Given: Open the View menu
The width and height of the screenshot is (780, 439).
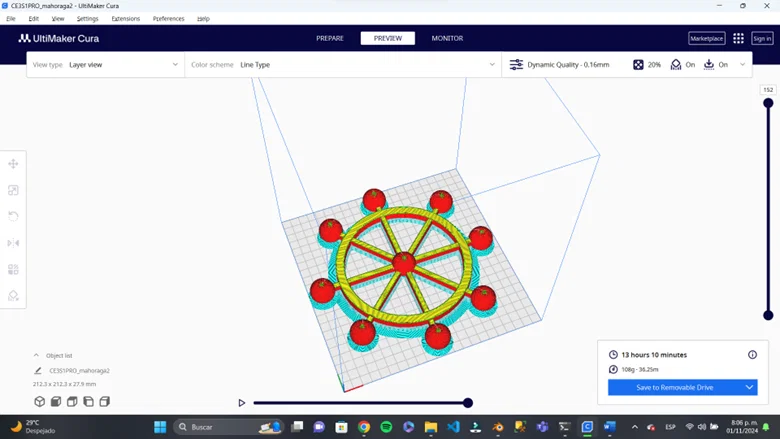Looking at the screenshot, I should 58,18.
